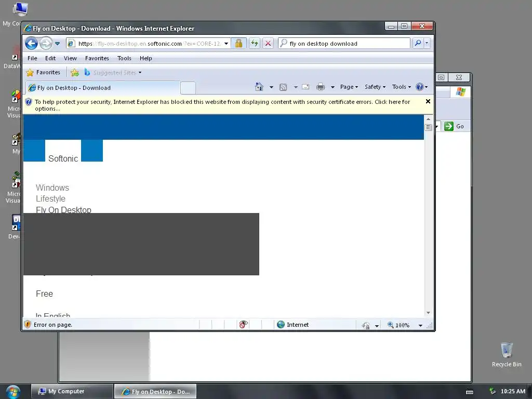Click the popup blocker status icon

pos(243,325)
